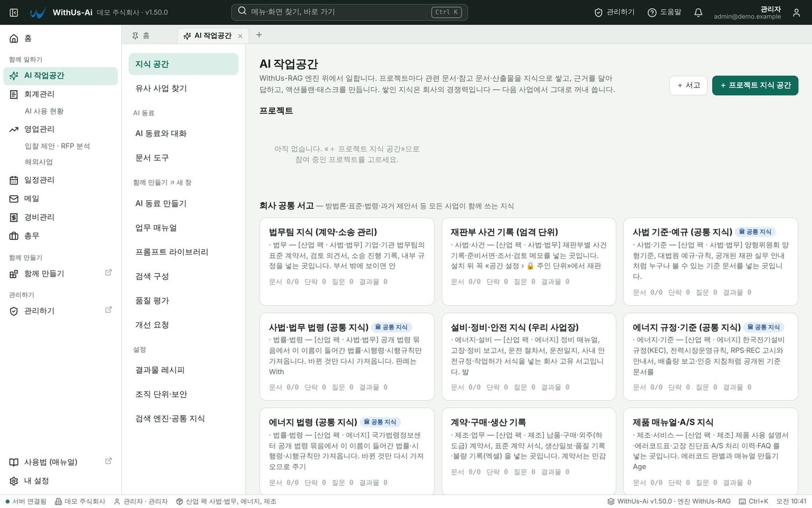Click the sparkle icon beside AI 작업공간 in sidebar

tap(14, 75)
